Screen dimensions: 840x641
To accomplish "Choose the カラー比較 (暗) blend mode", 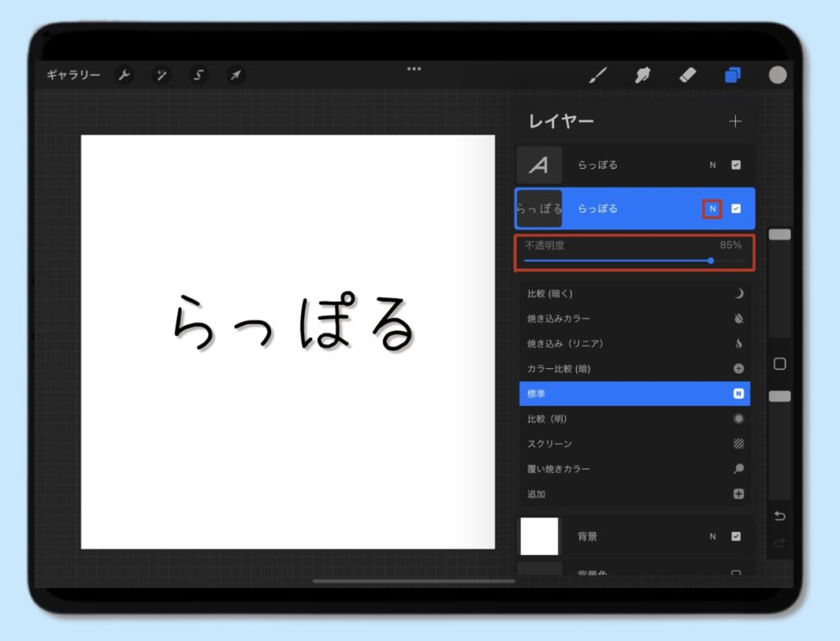I will 635,368.
